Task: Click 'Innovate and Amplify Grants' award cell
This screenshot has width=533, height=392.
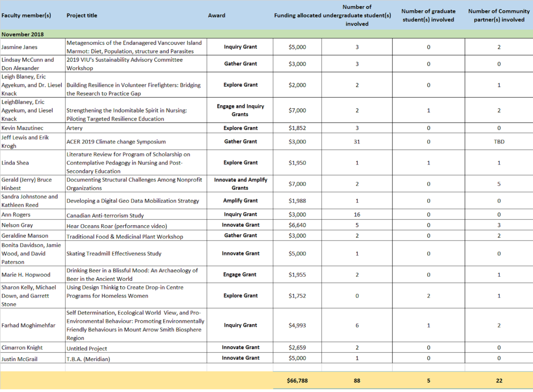Action: (240, 184)
